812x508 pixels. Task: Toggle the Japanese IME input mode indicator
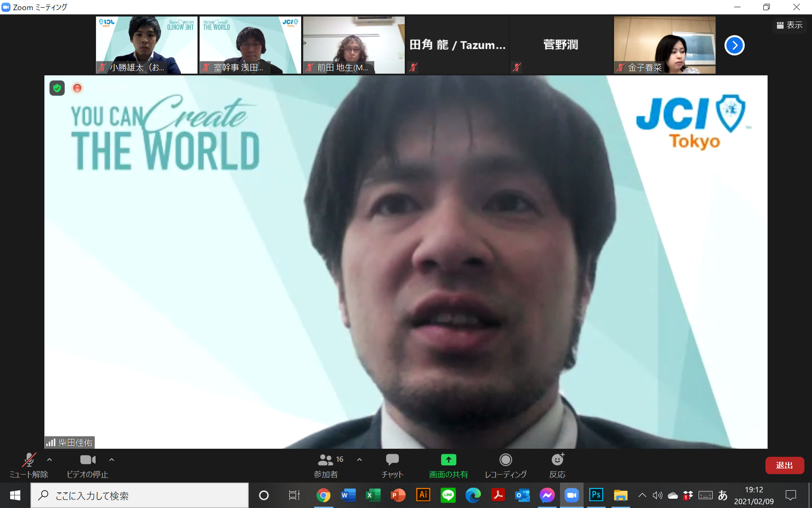pos(723,495)
